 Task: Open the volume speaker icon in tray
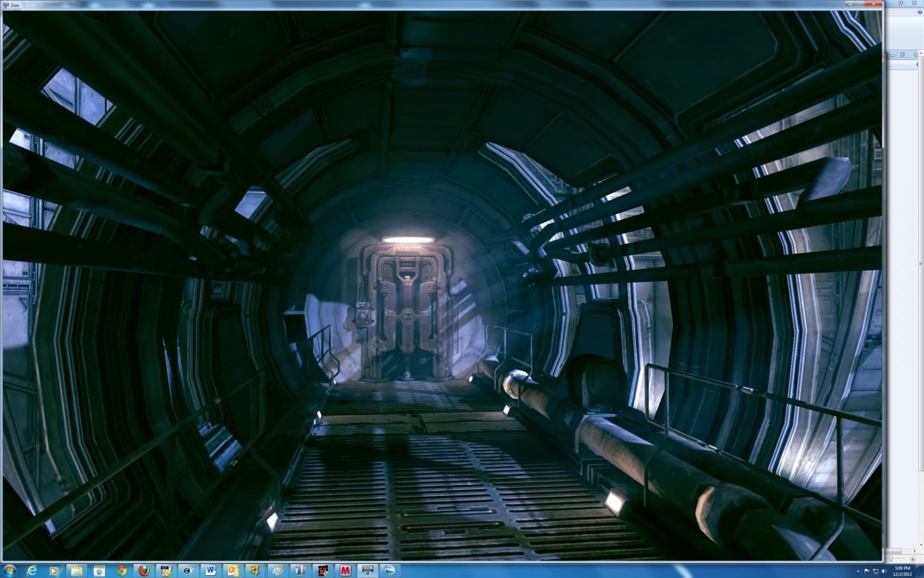point(884,571)
